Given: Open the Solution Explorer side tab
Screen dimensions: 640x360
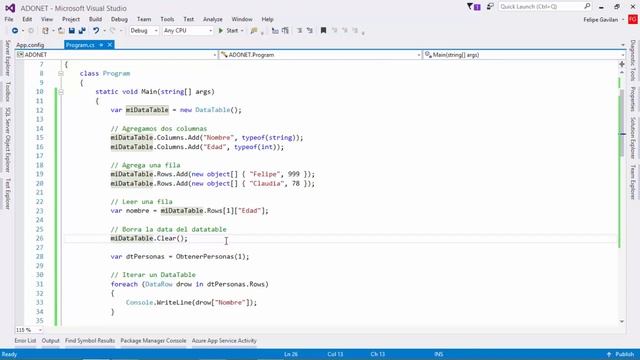Looking at the screenshot, I should pos(633,138).
